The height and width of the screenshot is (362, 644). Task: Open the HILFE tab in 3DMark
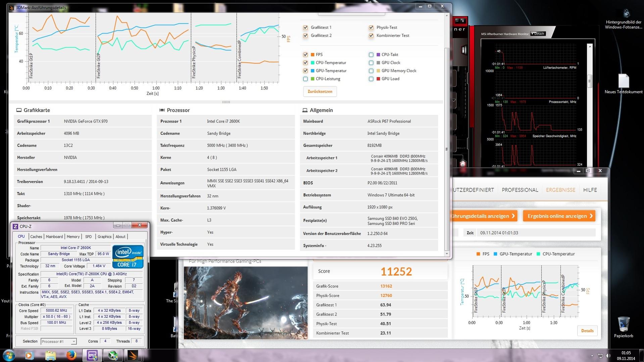coord(590,190)
